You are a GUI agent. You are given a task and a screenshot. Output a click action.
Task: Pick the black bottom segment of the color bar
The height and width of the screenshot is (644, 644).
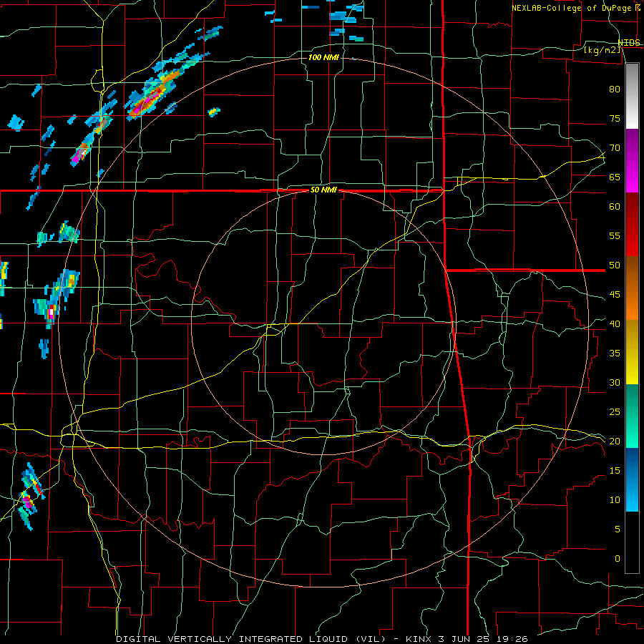coord(632,542)
